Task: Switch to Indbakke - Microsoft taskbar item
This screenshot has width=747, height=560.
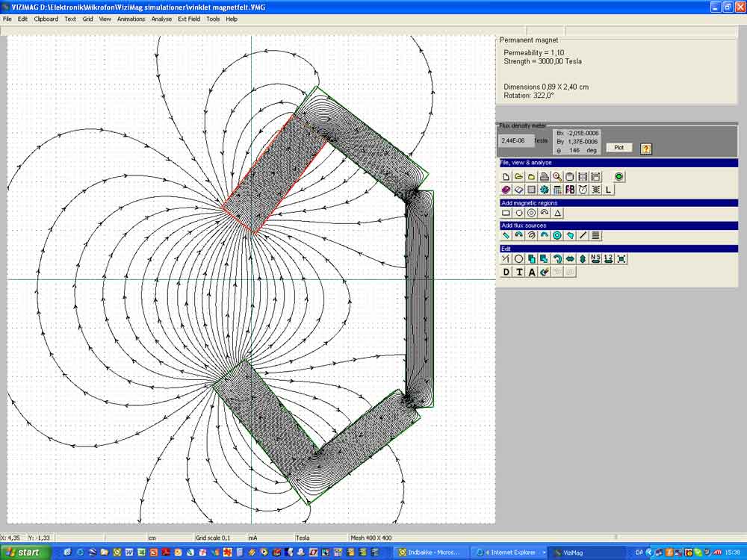Action: pos(431,553)
